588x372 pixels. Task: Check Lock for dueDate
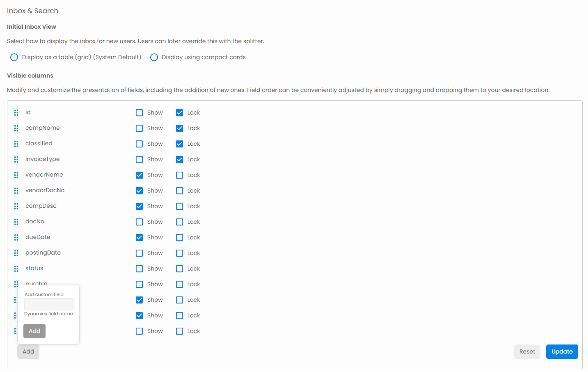(x=180, y=237)
